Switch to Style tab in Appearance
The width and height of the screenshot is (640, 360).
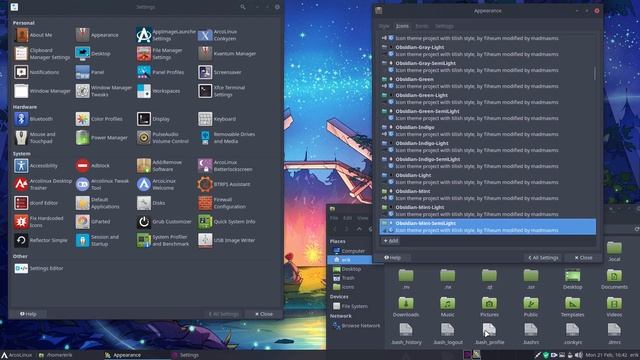[x=384, y=26]
